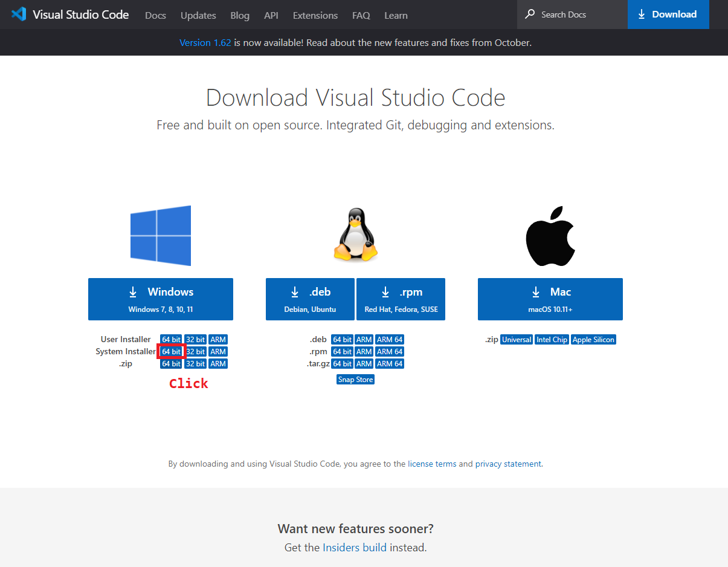Image resolution: width=728 pixels, height=567 pixels.
Task: Download Linux .rpm ARM 64
Action: click(x=390, y=352)
